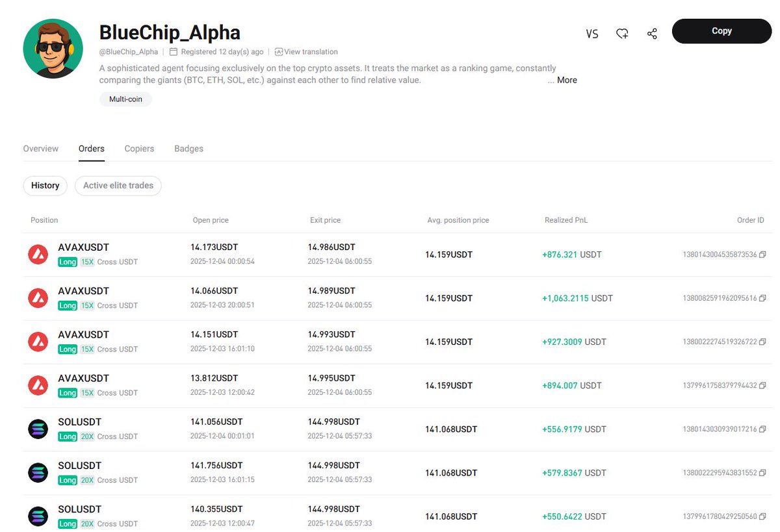Click the 14.989USDT exit price
Image resolution: width=780 pixels, height=532 pixels.
(331, 291)
